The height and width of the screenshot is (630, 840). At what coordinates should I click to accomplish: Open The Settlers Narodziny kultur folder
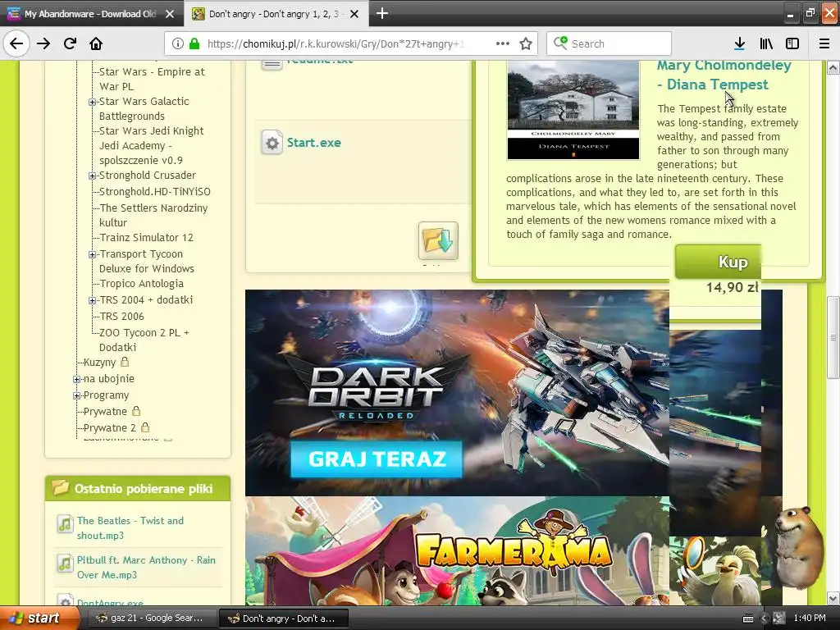pyautogui.click(x=153, y=215)
